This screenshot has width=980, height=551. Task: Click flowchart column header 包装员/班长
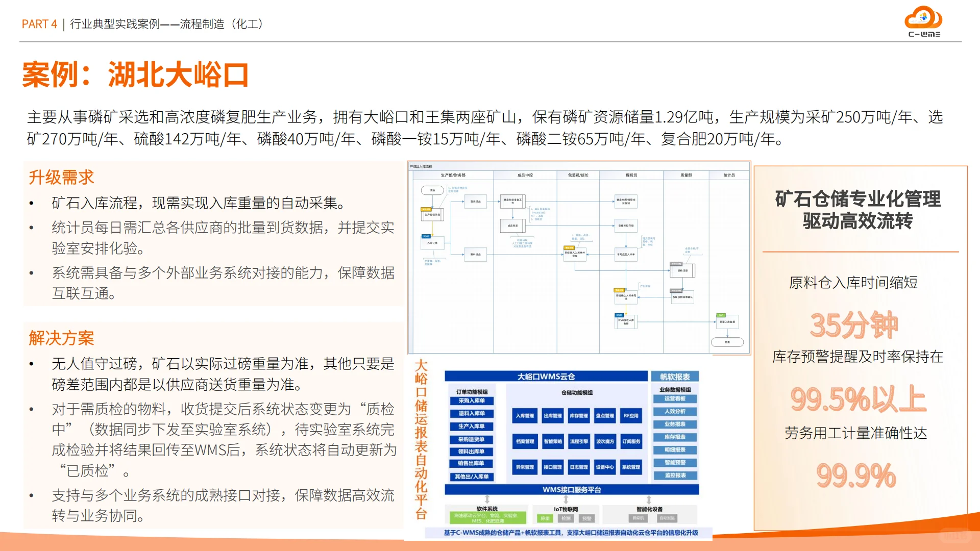tap(578, 175)
